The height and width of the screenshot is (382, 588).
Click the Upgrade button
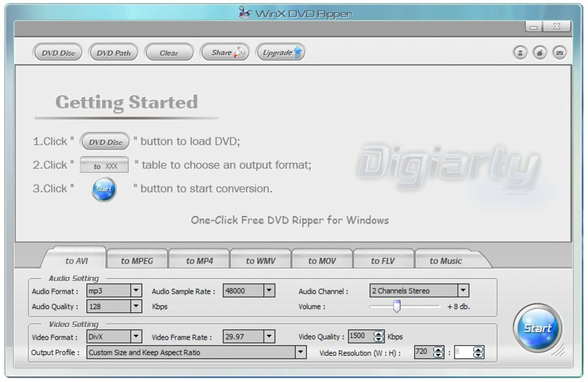pyautogui.click(x=280, y=53)
